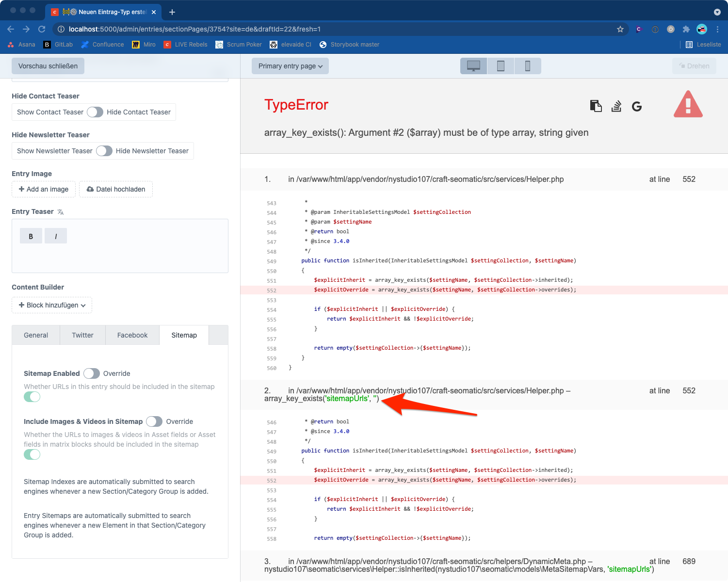This screenshot has width=728, height=582.
Task: Apply bold in the Entry Teaser editor
Action: tap(31, 236)
